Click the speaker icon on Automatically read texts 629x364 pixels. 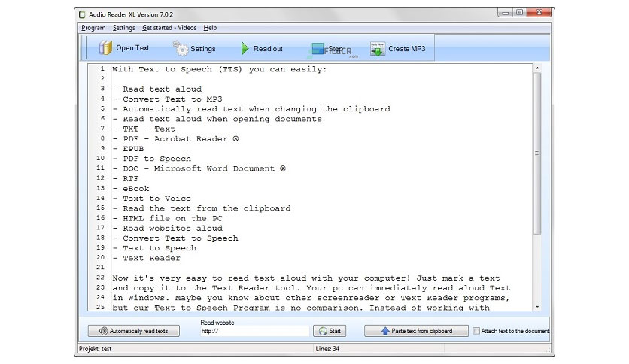[x=104, y=331]
